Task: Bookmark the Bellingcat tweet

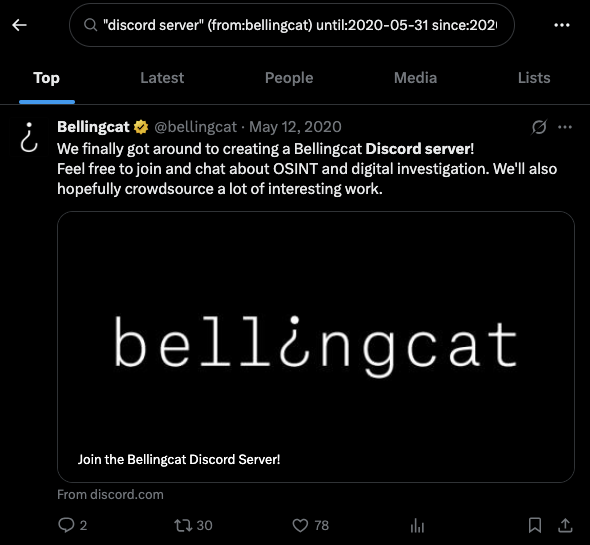Action: pyautogui.click(x=535, y=525)
